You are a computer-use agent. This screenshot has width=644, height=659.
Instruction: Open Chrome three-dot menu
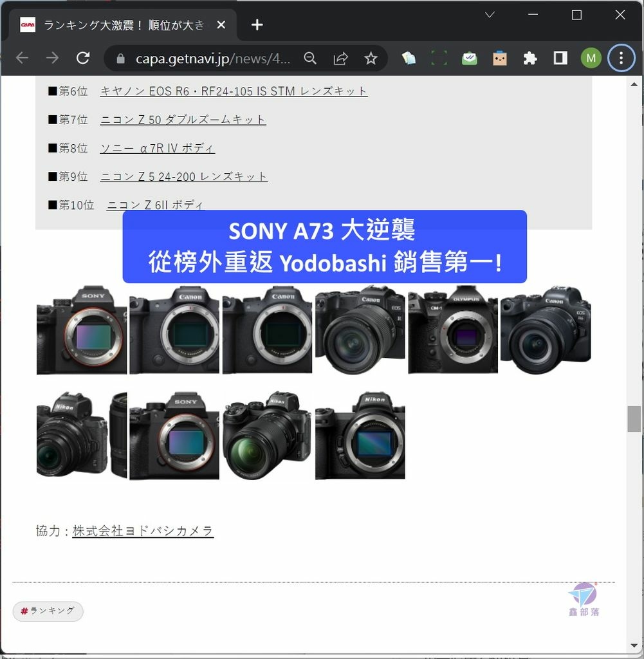click(x=621, y=58)
